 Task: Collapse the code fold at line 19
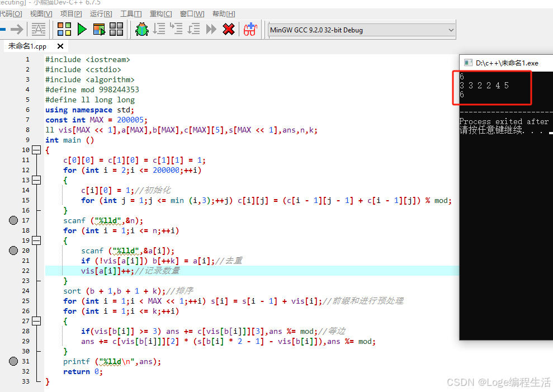click(x=36, y=240)
